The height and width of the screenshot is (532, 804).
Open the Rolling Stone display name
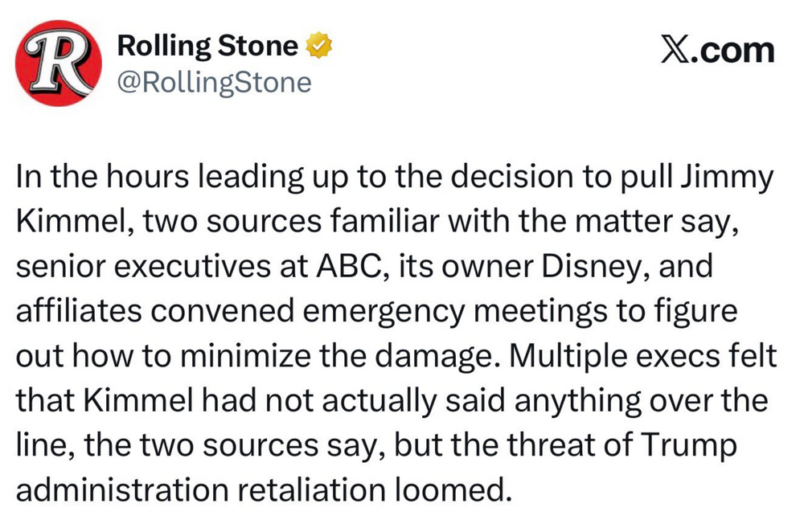click(208, 47)
